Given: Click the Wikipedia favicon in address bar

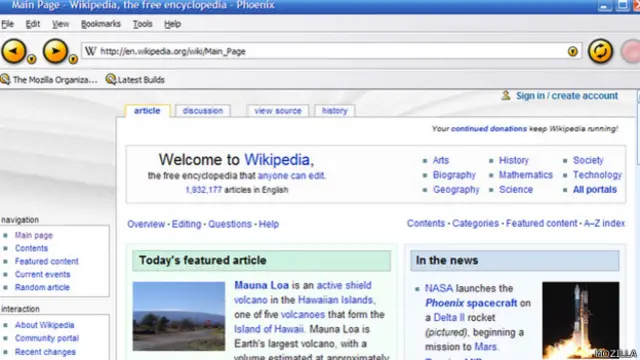Looking at the screenshot, I should [x=91, y=51].
